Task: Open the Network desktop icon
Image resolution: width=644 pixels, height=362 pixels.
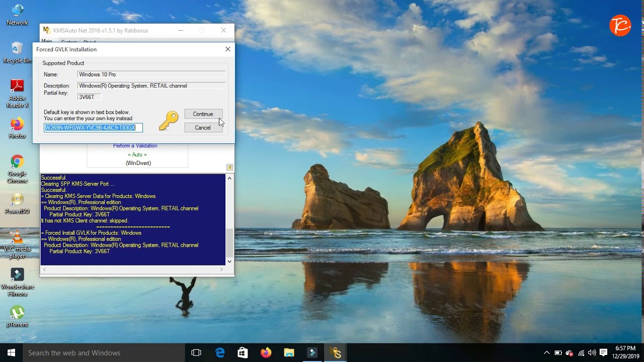Action: pos(17,15)
